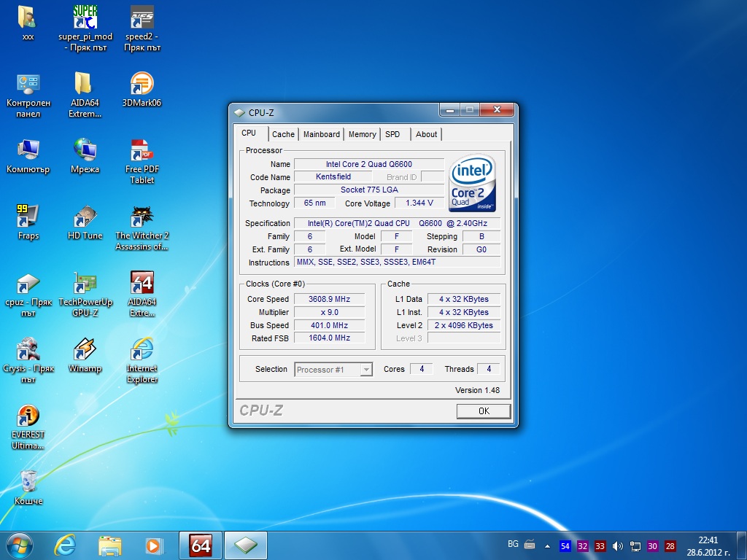Open the About tab

click(x=426, y=134)
